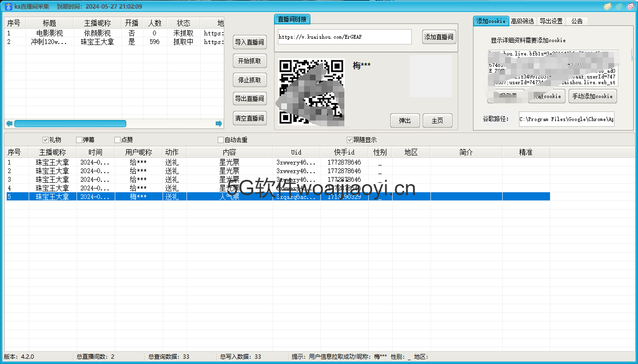
Task: Click the 开始抓取 button
Action: pos(250,61)
